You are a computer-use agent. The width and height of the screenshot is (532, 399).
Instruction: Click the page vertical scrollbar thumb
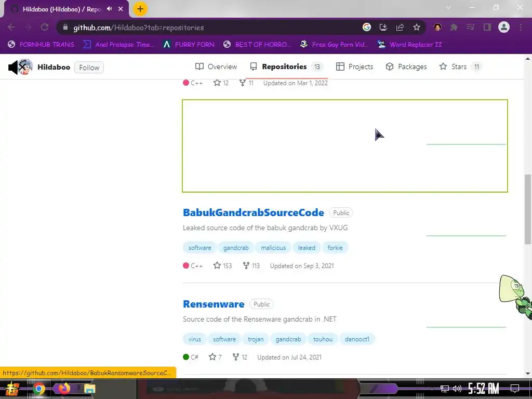(528, 209)
